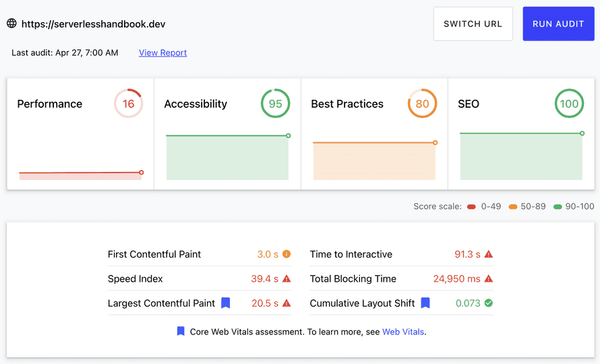Screen dimensions: 600x364
Task: Click the red 0-49 score scale swatch
Action: pos(471,206)
